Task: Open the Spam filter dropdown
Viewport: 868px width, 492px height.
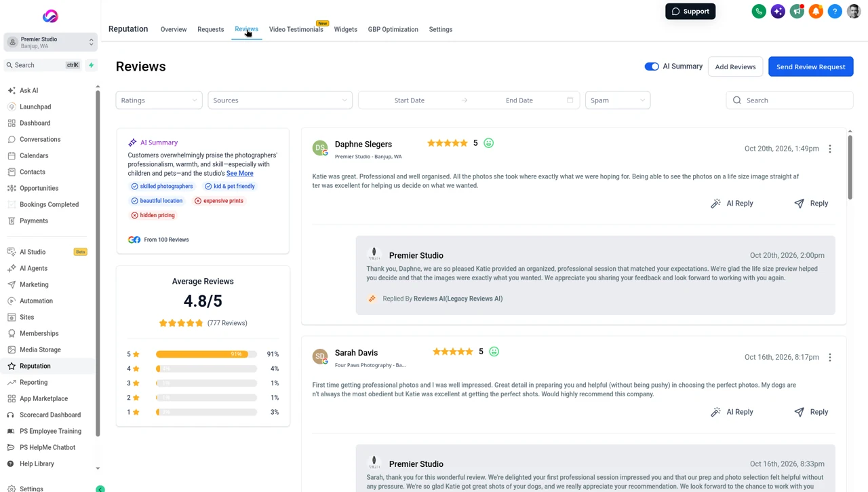Action: tap(617, 100)
